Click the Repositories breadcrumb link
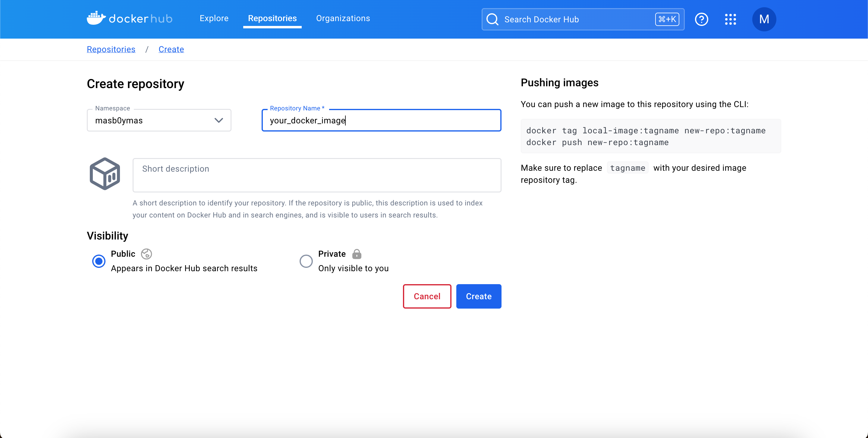868x438 pixels. point(111,49)
